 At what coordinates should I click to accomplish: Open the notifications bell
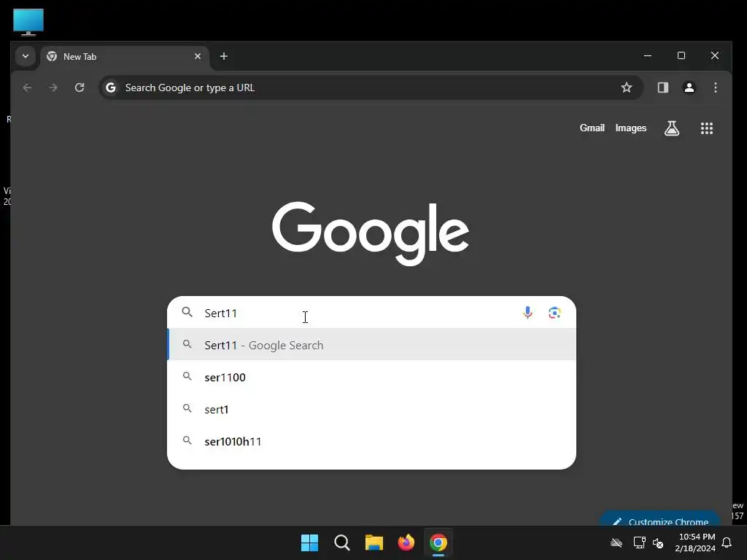pyautogui.click(x=727, y=542)
